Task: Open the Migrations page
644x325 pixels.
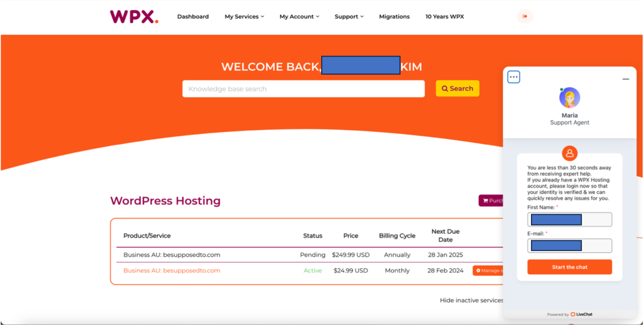Action: (x=394, y=17)
